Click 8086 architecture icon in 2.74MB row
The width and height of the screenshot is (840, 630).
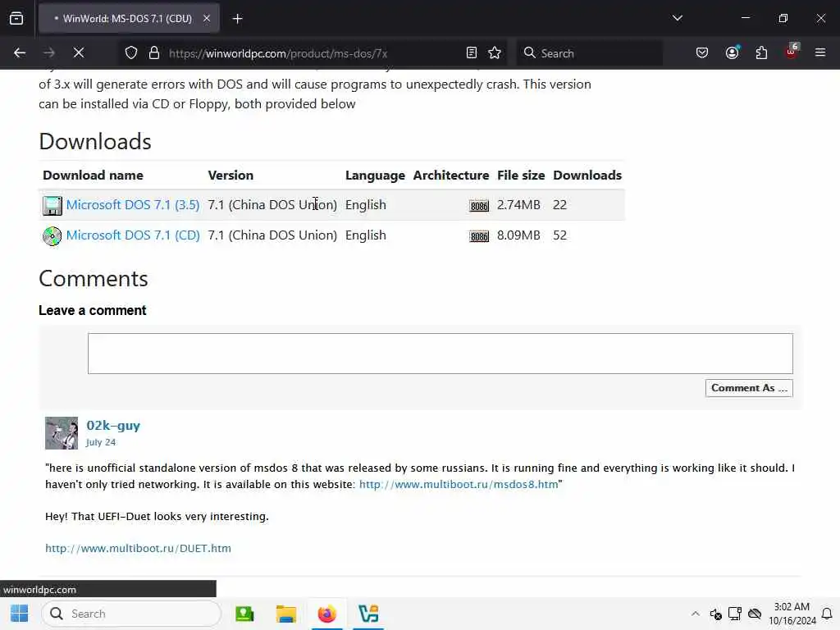tap(479, 206)
